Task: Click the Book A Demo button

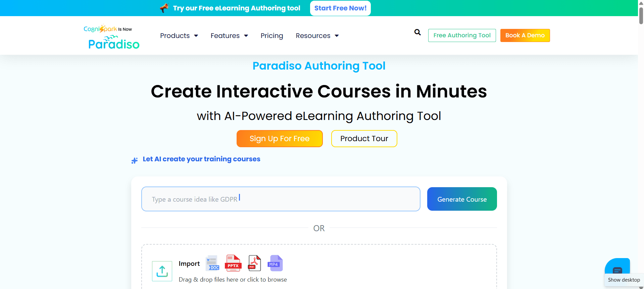Action: click(x=525, y=35)
